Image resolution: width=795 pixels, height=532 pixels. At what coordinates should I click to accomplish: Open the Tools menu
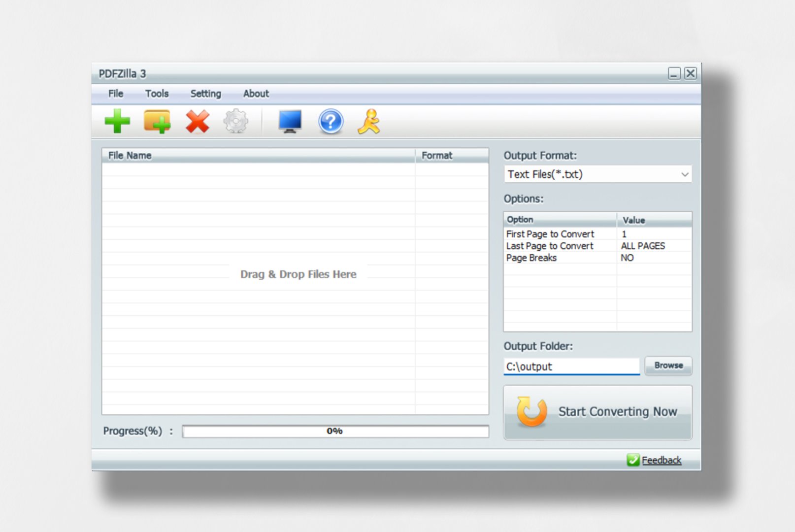157,94
